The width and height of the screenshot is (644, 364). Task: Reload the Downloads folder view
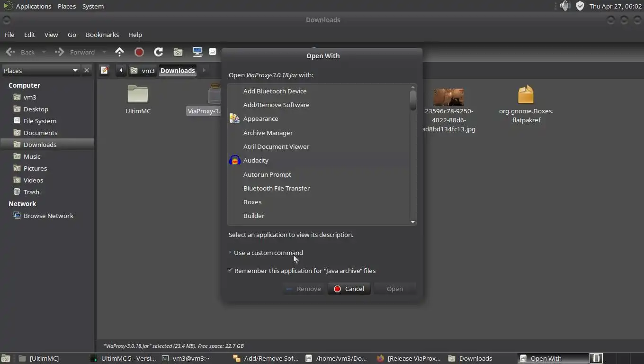coord(159,52)
